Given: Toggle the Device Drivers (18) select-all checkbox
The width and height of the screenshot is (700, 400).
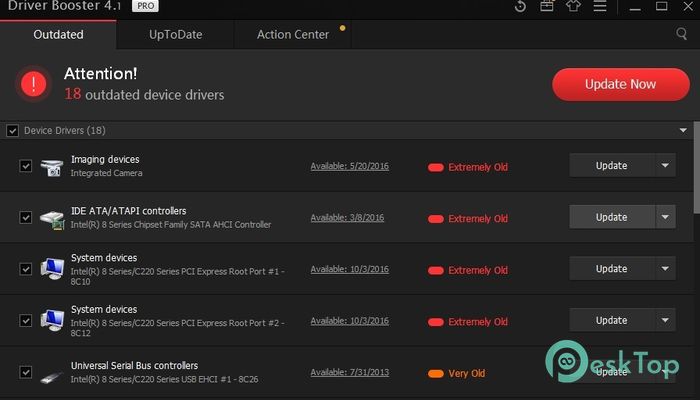Looking at the screenshot, I should pyautogui.click(x=12, y=131).
